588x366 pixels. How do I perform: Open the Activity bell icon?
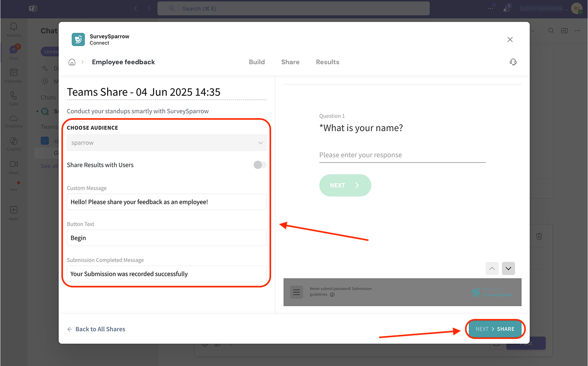(x=13, y=29)
